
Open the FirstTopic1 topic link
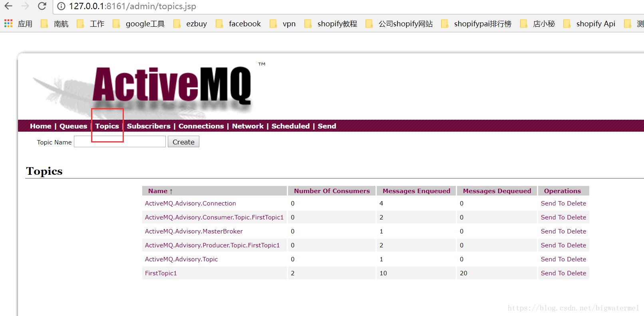pyautogui.click(x=161, y=273)
